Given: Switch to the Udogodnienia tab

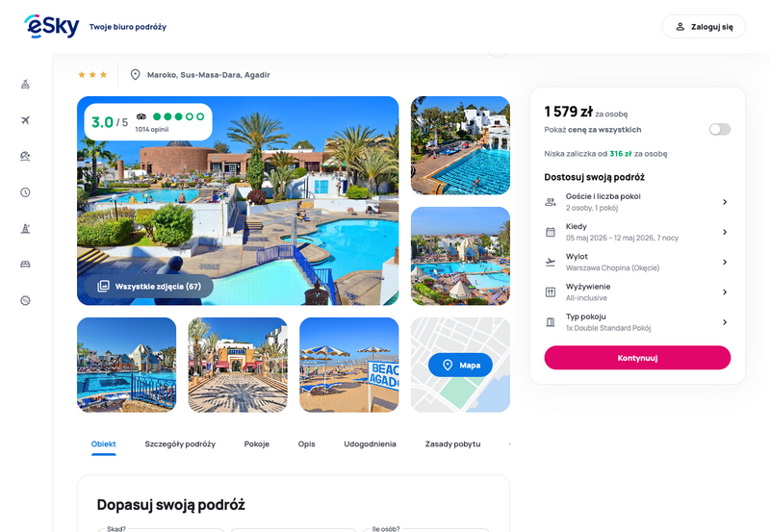Looking at the screenshot, I should 370,444.
